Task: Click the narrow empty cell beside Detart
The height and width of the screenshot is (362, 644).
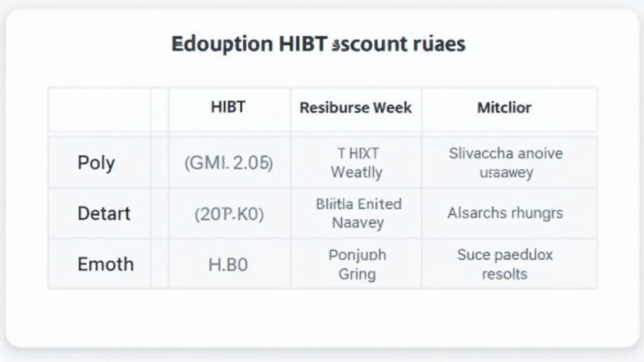Action: pyautogui.click(x=160, y=214)
